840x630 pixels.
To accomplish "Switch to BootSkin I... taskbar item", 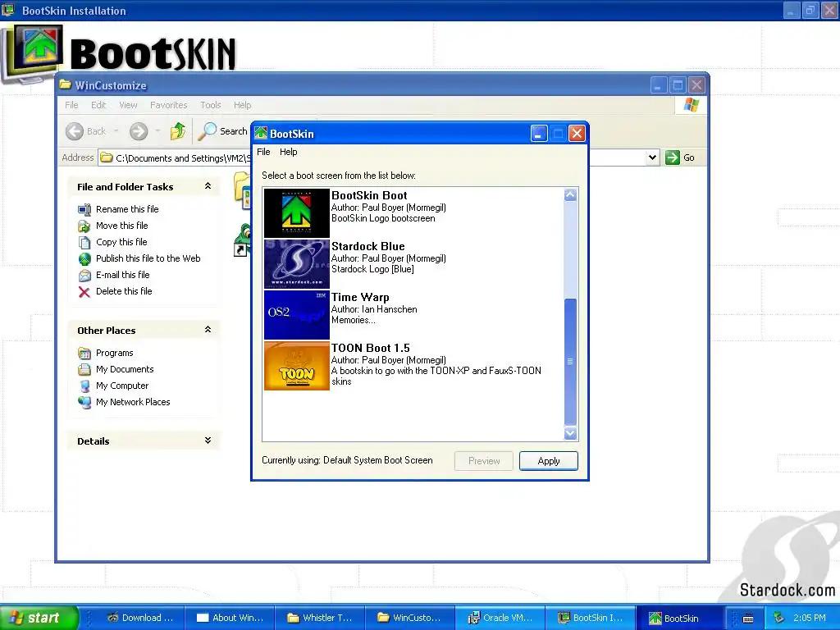I will point(590,618).
